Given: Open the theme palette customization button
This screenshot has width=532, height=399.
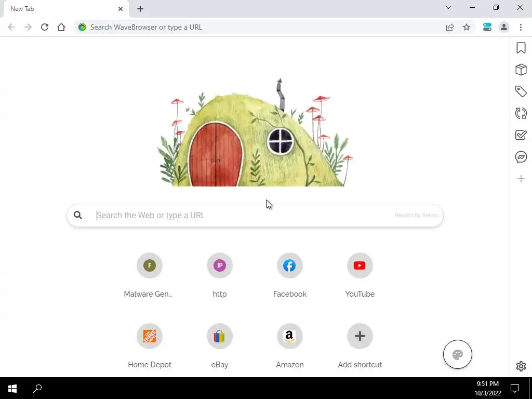Looking at the screenshot, I should (457, 354).
